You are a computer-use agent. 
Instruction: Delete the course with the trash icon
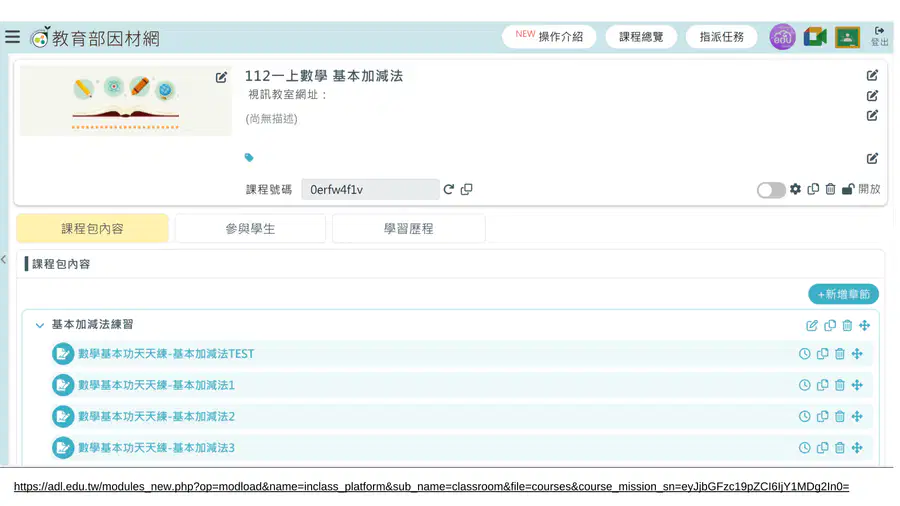pyautogui.click(x=831, y=189)
